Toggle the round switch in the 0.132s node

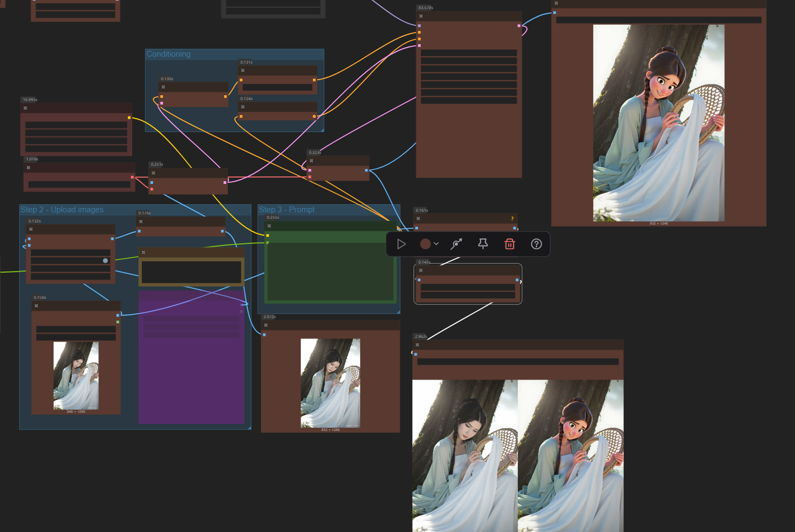pos(105,261)
